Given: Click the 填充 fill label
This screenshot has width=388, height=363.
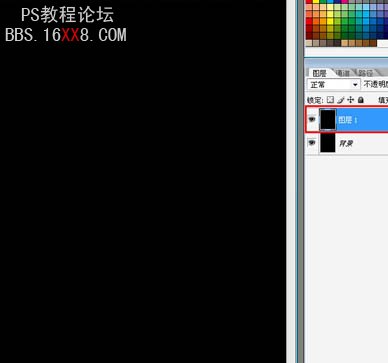Looking at the screenshot, I should (x=383, y=100).
